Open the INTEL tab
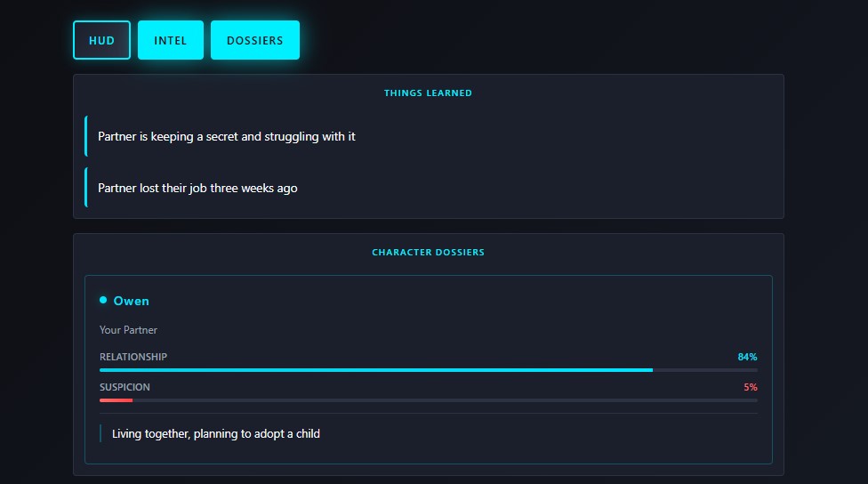Screen dimensions: 868x484 tap(171, 40)
